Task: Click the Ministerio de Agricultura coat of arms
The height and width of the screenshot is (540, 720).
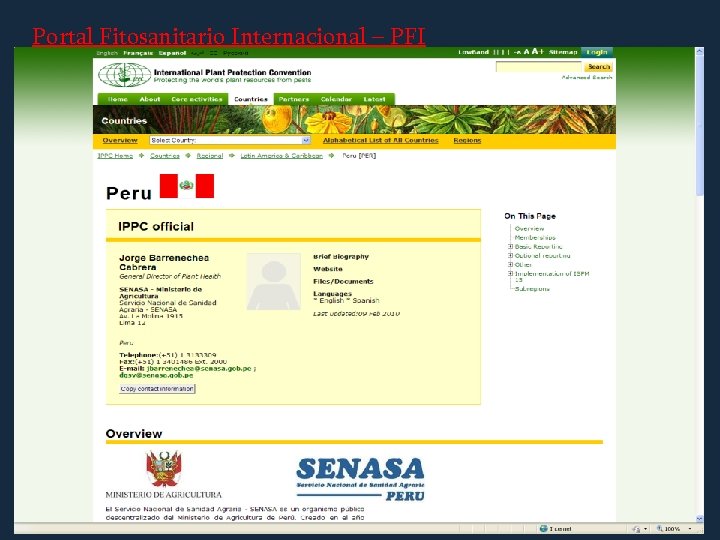Action: (x=163, y=468)
